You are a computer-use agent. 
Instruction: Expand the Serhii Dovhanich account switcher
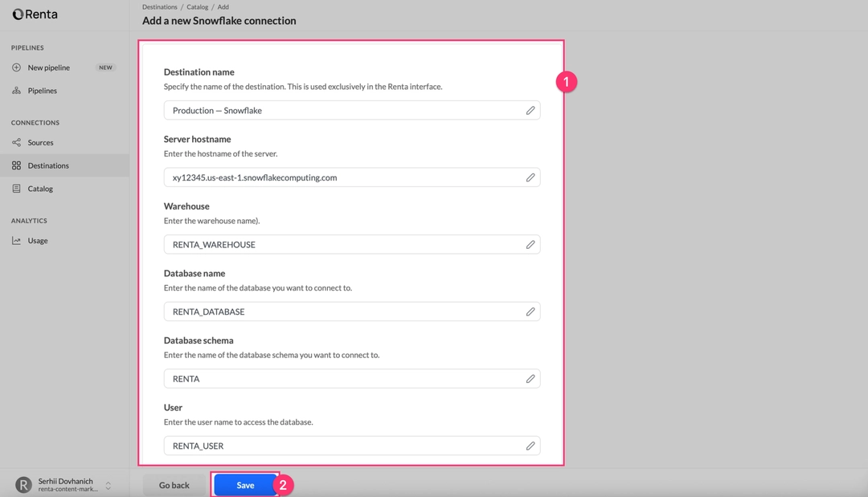(108, 485)
